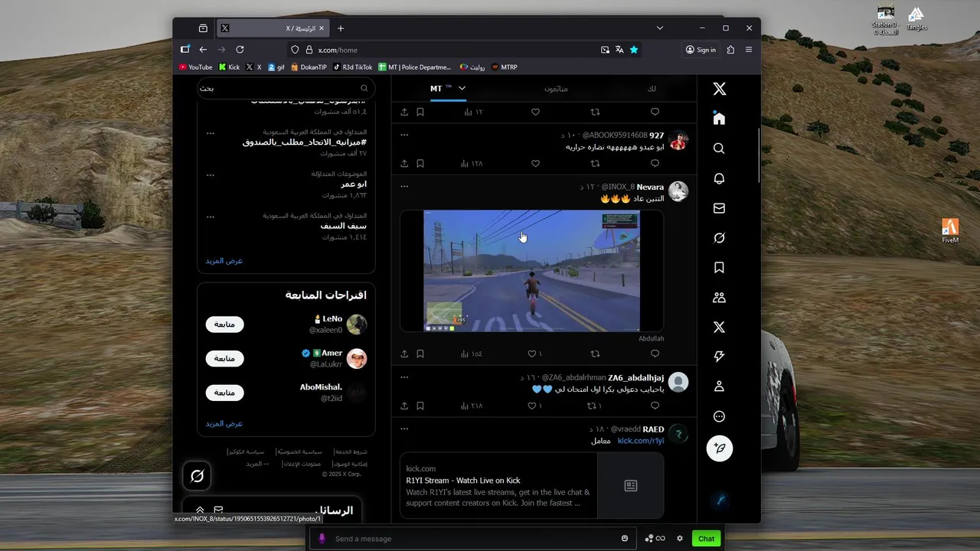Screen dimensions: 980x551
Task: Reply to the ZA6_abdalhjaj post
Action: [x=655, y=406]
